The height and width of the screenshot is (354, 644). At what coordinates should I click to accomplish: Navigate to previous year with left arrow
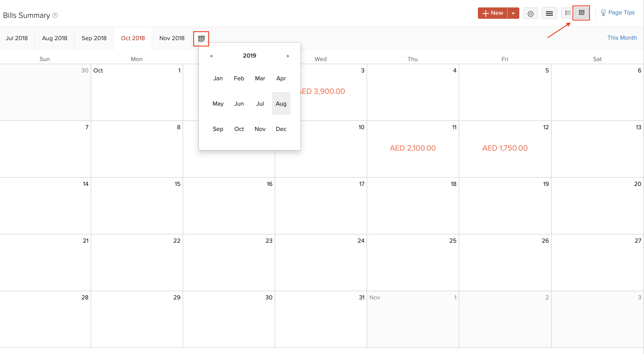212,55
